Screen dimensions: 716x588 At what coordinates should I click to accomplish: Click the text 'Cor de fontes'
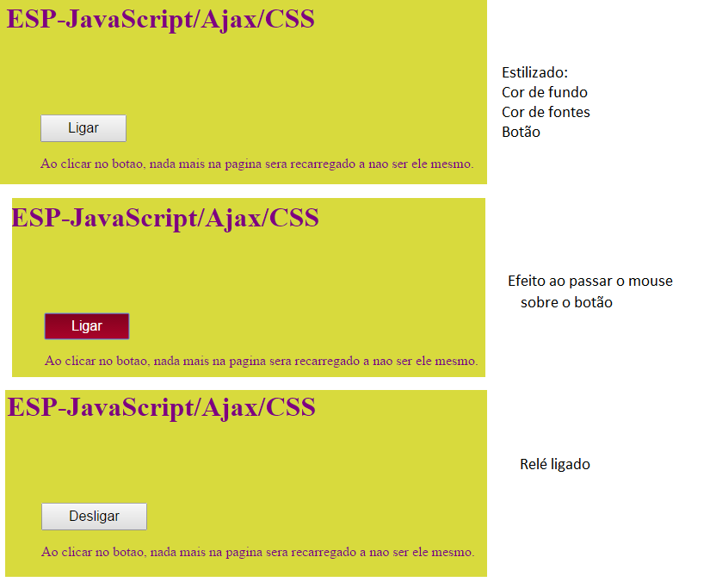pos(546,112)
